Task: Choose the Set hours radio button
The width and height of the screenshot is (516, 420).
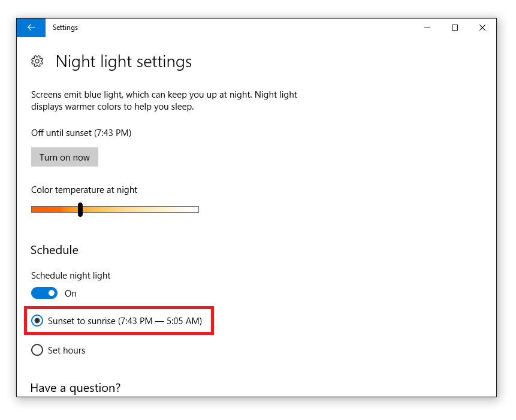Action: tap(37, 350)
